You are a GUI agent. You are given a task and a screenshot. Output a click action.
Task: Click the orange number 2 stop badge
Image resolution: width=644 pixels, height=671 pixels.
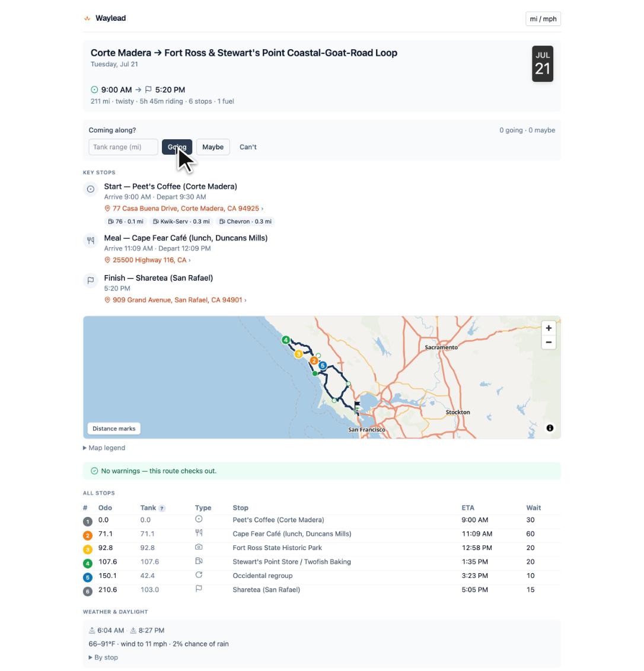tap(87, 536)
